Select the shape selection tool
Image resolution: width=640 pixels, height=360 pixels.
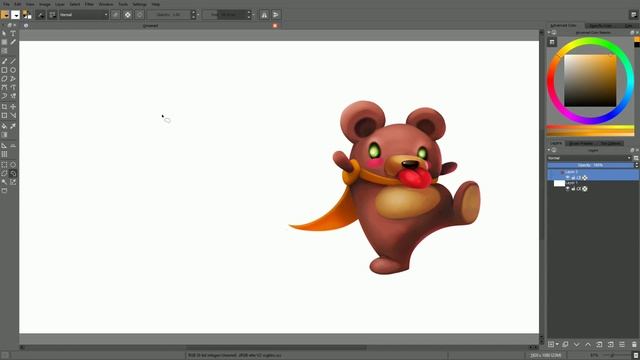[4, 33]
